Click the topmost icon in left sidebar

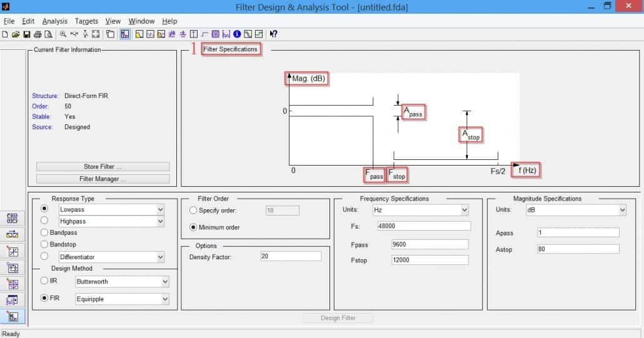click(x=12, y=219)
